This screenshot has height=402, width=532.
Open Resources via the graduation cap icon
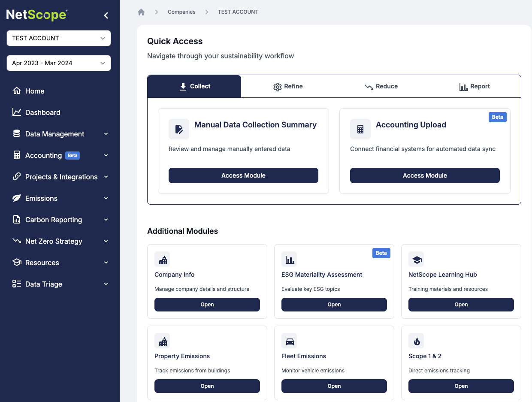coord(17,263)
